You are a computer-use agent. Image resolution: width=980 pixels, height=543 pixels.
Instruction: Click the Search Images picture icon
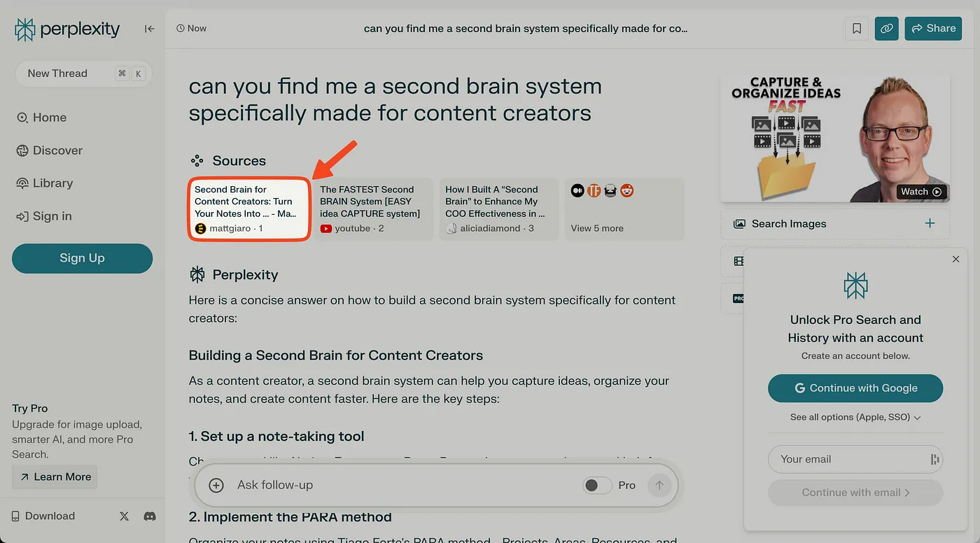click(738, 224)
